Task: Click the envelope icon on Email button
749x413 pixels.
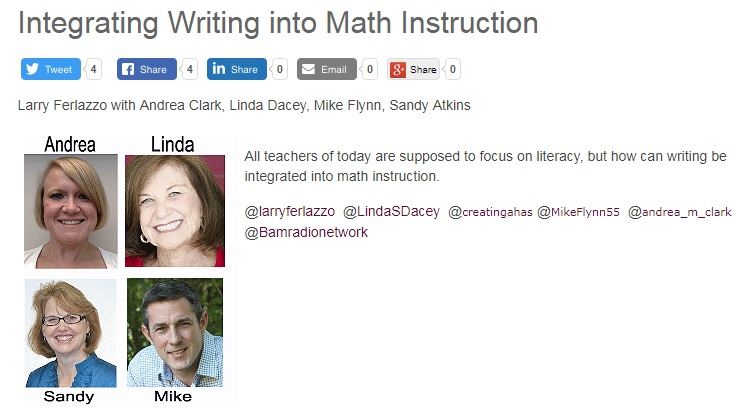Action: click(x=309, y=69)
